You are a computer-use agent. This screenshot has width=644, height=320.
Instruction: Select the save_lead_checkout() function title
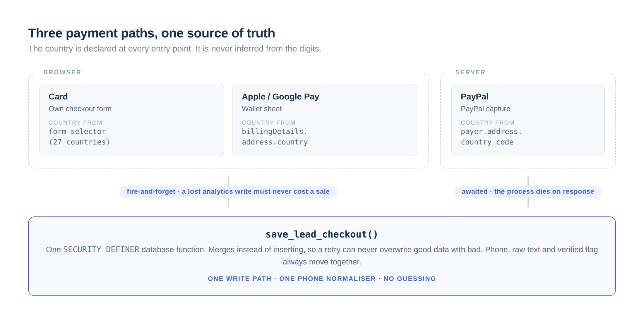click(322, 234)
